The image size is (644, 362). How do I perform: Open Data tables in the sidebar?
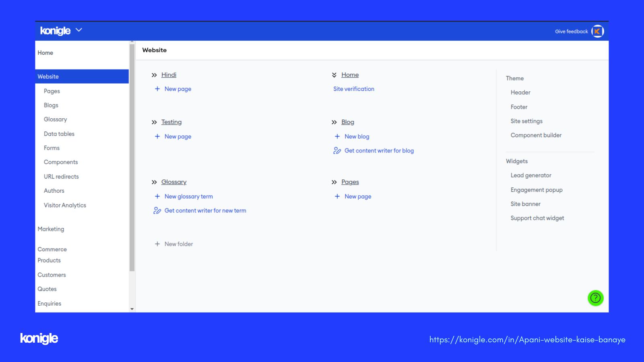click(59, 134)
